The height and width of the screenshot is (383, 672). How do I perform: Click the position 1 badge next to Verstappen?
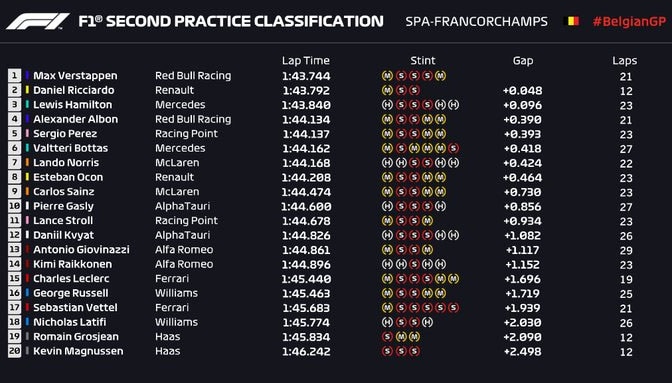click(x=14, y=76)
